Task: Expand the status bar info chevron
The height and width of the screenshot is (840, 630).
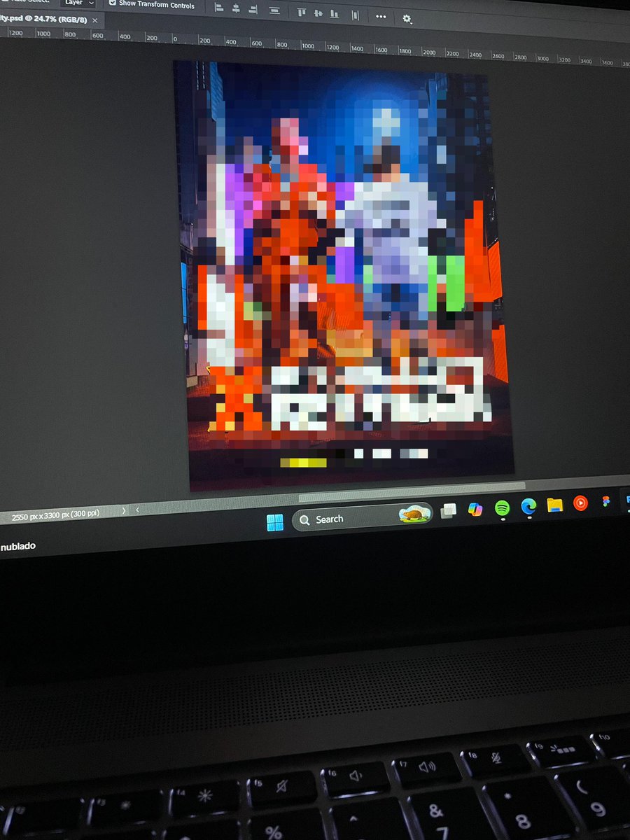Action: click(x=124, y=511)
